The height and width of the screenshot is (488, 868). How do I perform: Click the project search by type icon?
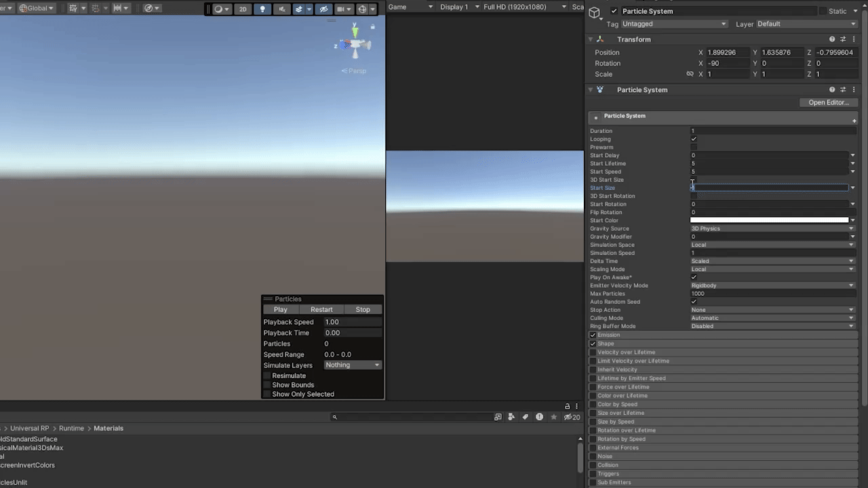pyautogui.click(x=512, y=417)
